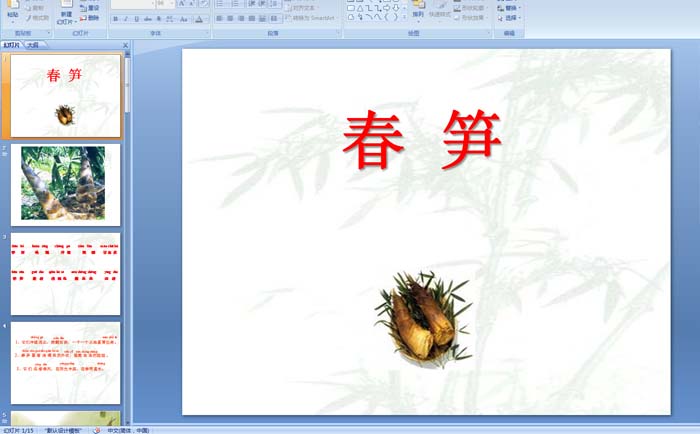Click the increase list level button
Viewport: 700px width, 434px height.
pos(262,4)
